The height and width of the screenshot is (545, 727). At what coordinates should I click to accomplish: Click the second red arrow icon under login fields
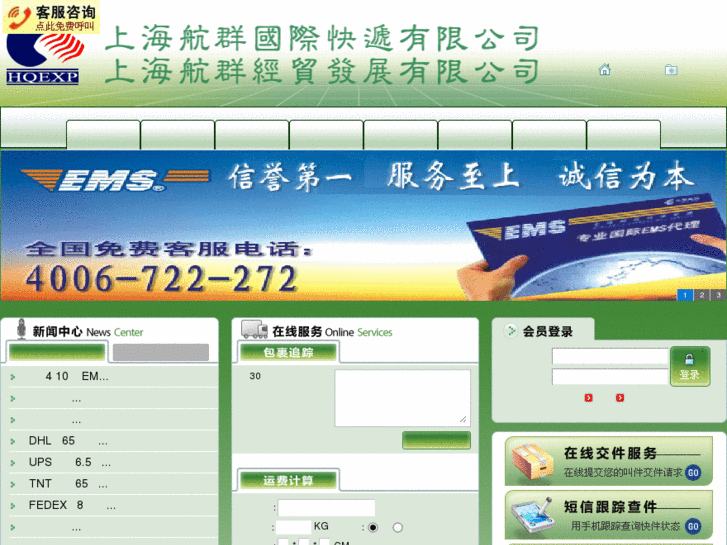point(620,398)
